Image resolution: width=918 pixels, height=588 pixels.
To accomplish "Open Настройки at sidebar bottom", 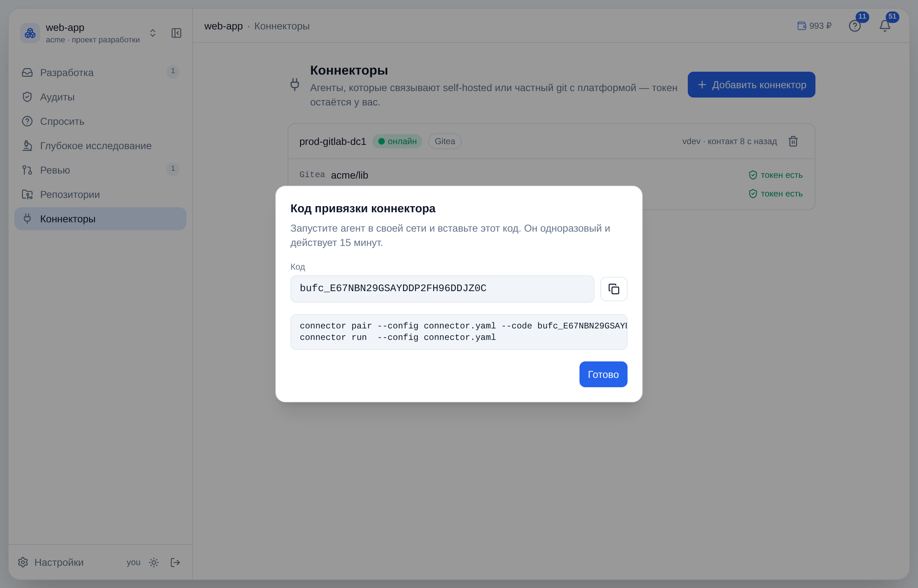I will point(51,563).
